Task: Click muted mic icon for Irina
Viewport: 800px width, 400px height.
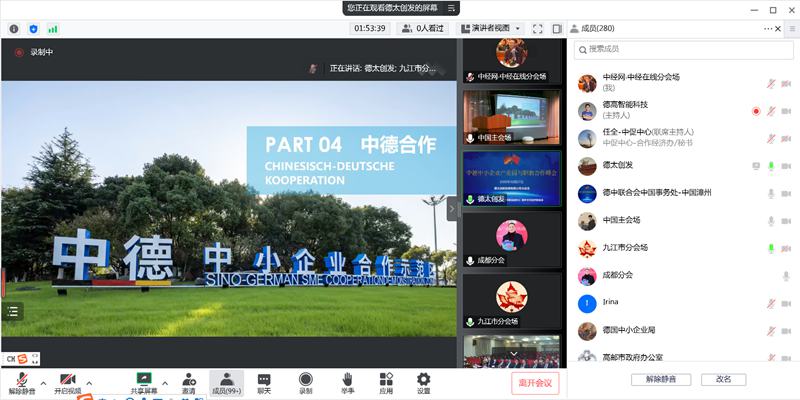Action: [771, 304]
